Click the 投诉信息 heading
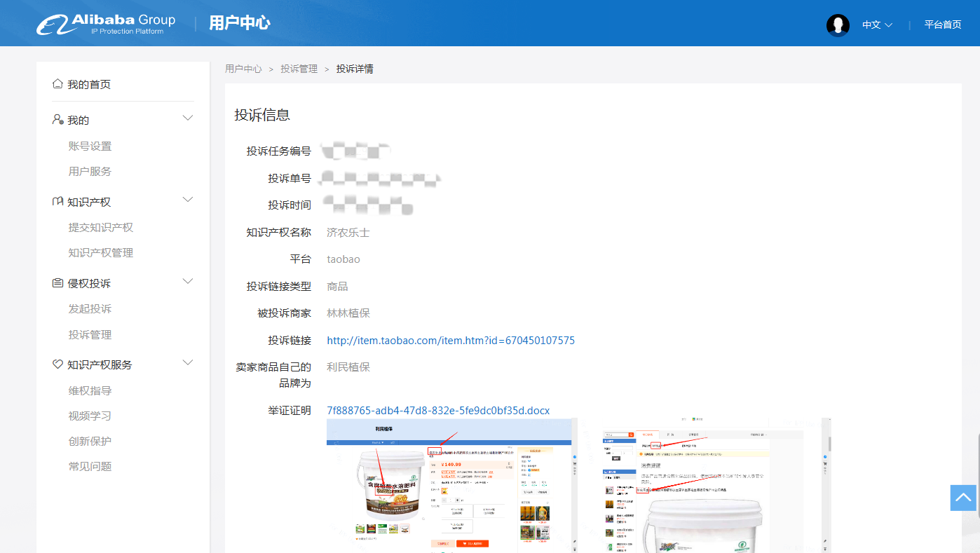The width and height of the screenshot is (980, 553). (x=262, y=115)
